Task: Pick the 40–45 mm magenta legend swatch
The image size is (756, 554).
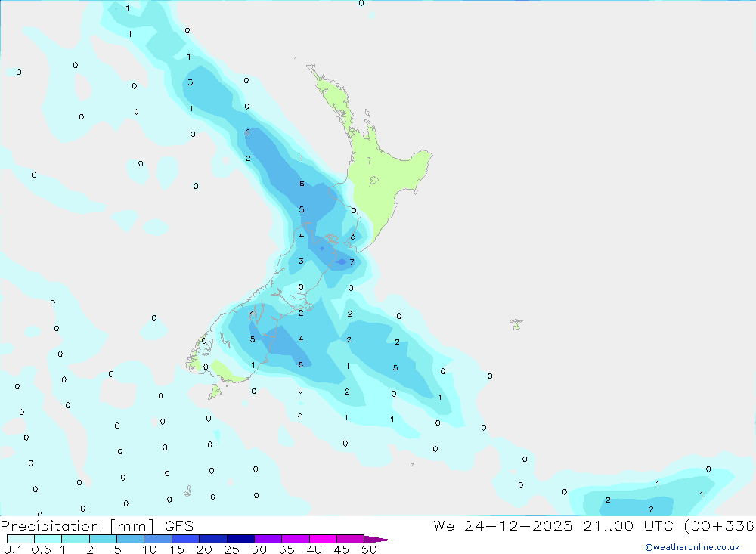Action: (x=323, y=539)
